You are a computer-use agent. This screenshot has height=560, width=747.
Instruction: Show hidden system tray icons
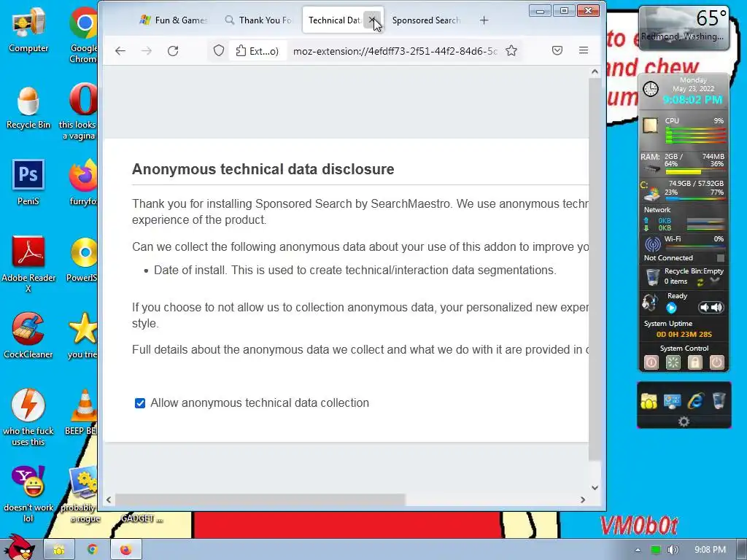(638, 550)
